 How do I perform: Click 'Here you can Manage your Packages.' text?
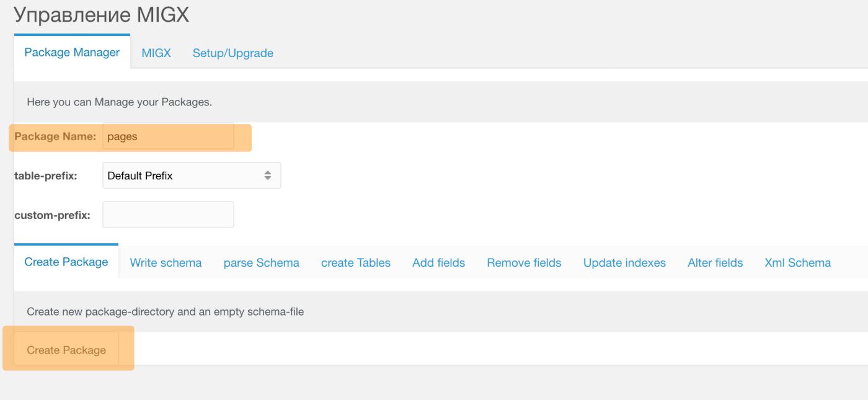(120, 102)
